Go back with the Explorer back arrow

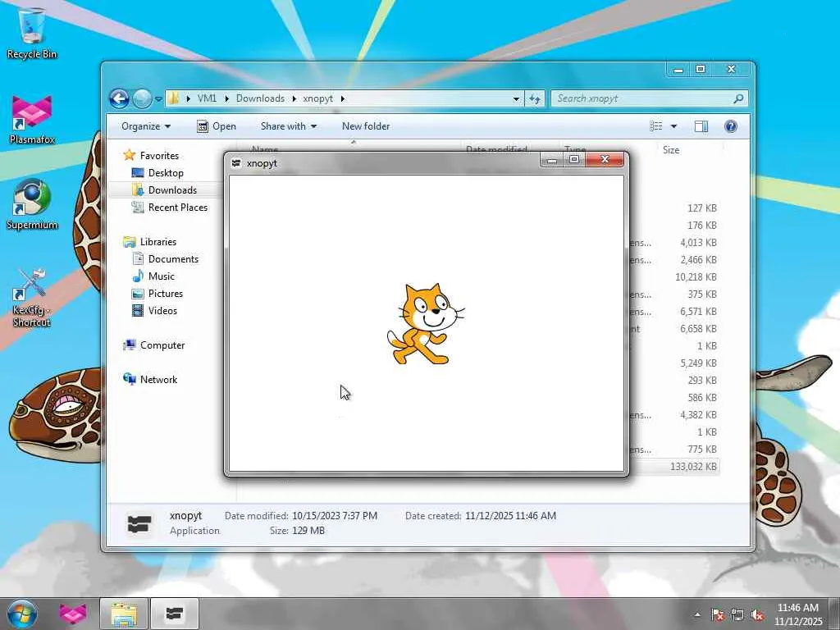[x=119, y=98]
